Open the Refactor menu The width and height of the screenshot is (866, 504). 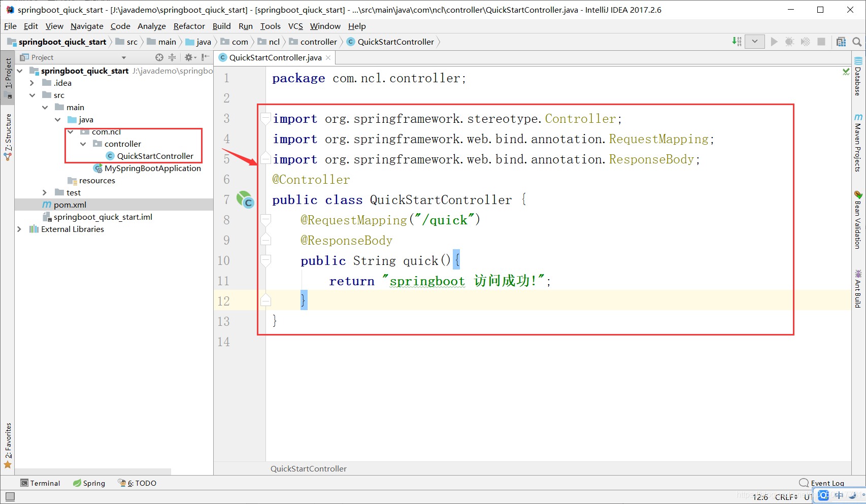(189, 26)
